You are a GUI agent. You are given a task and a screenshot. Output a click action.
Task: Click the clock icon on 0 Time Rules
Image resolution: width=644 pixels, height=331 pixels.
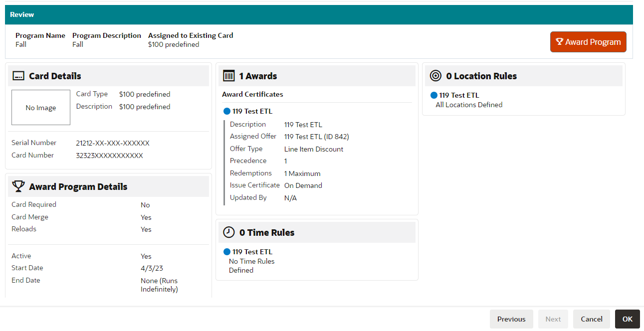coord(229,232)
